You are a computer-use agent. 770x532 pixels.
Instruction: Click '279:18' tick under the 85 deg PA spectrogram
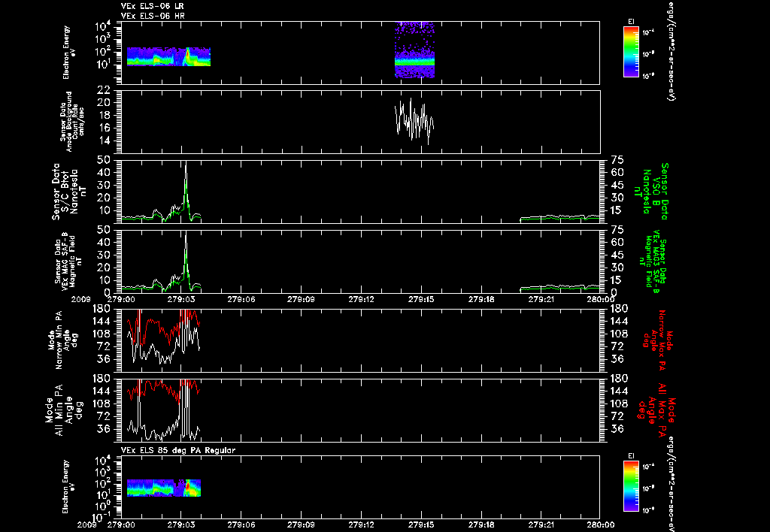point(482,524)
